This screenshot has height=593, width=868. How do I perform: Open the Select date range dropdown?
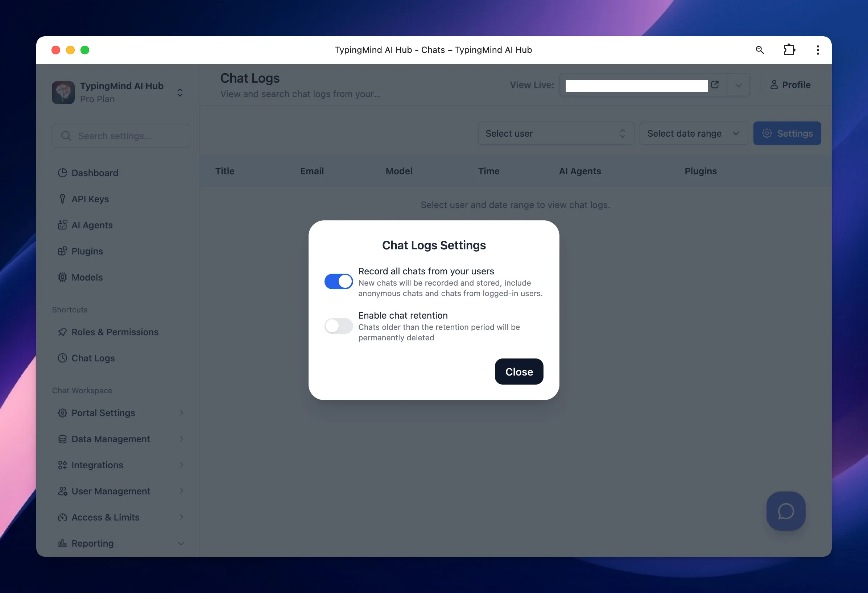point(694,133)
